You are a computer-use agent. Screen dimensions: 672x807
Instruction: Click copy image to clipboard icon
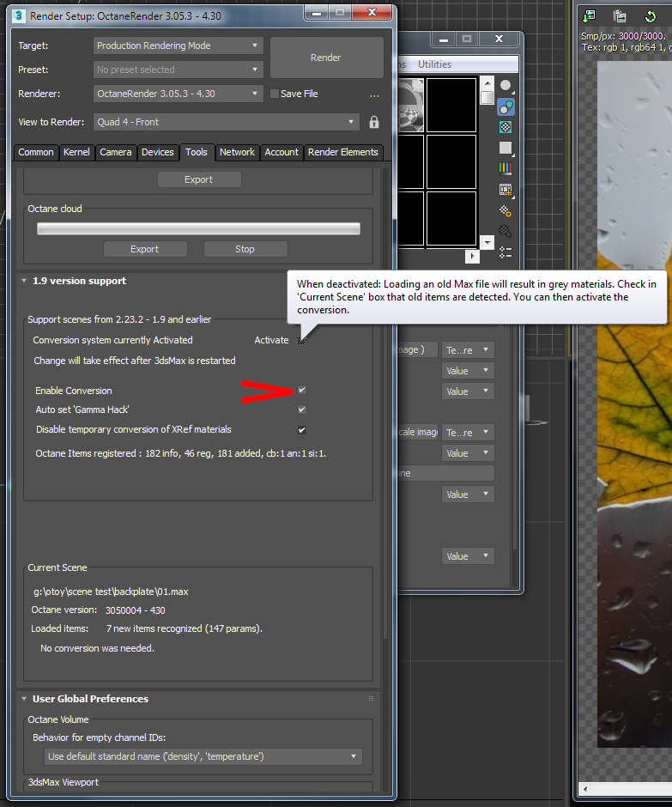coord(620,16)
